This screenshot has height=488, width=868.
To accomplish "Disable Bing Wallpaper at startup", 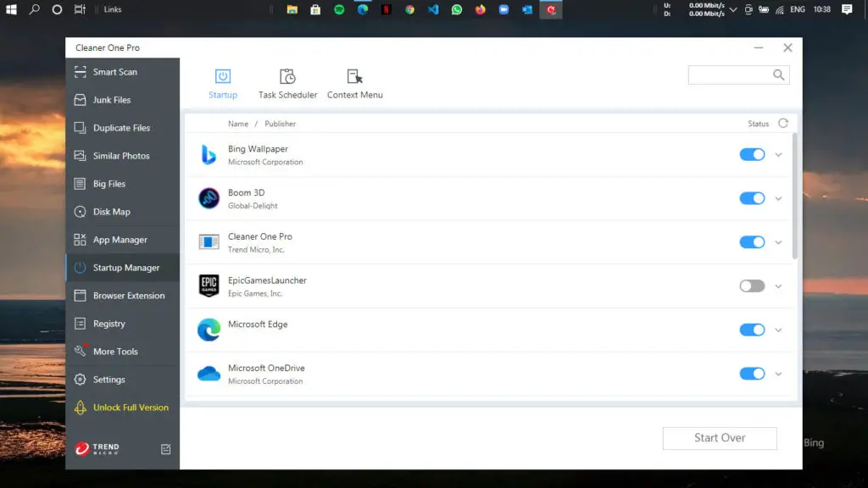I will 752,154.
